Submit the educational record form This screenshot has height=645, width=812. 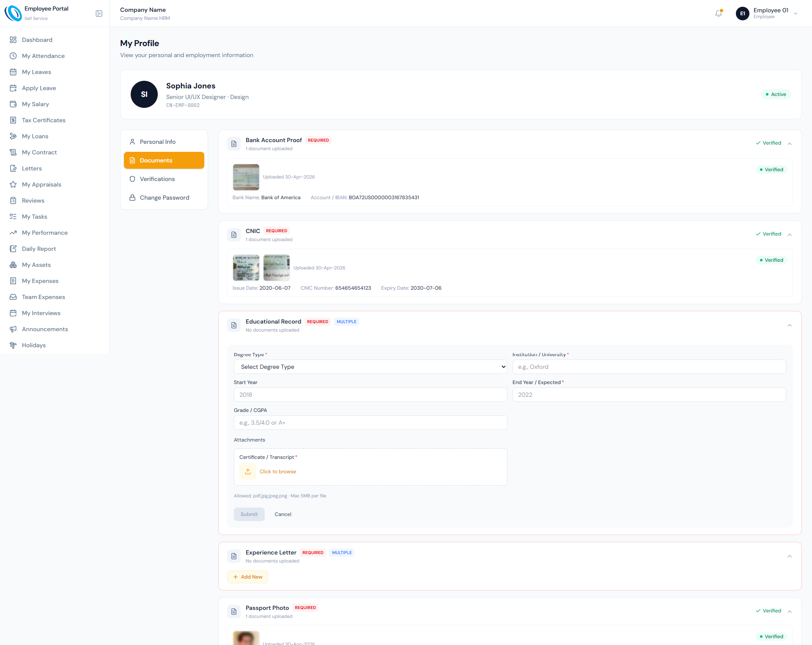(249, 514)
